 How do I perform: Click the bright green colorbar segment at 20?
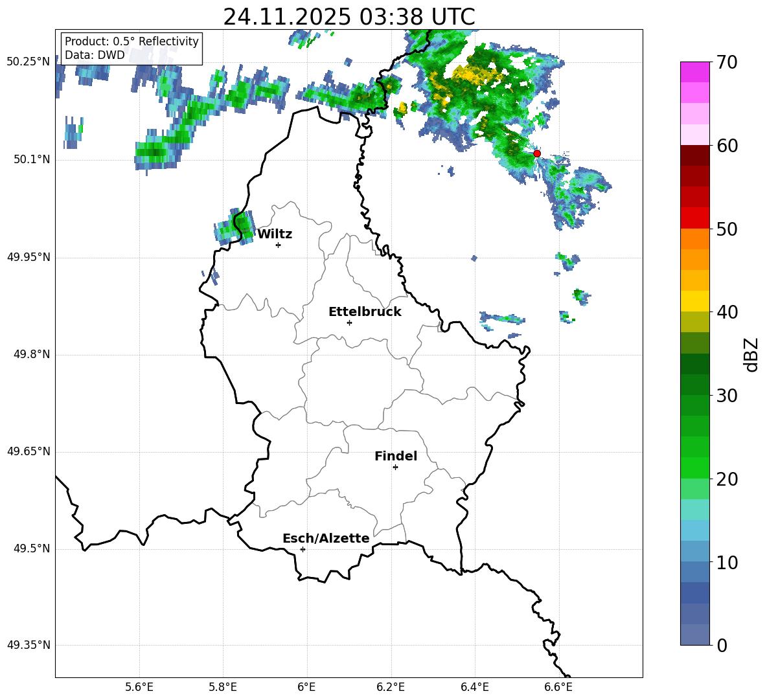coord(695,468)
